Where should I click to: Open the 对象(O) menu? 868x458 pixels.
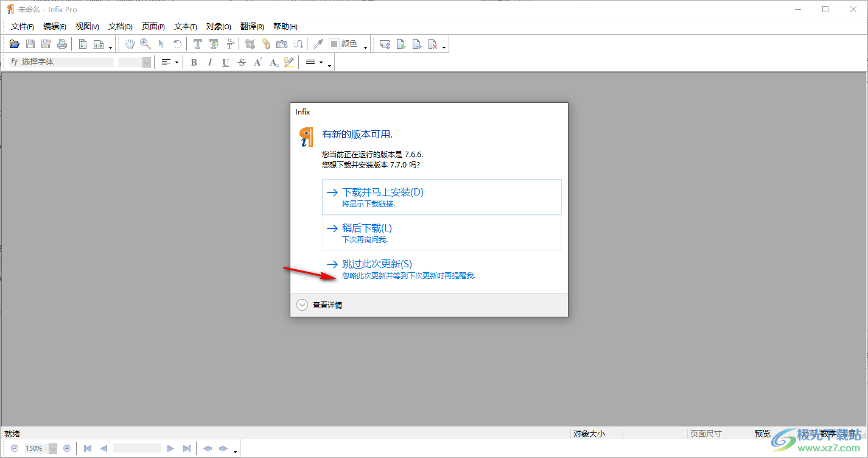pyautogui.click(x=219, y=27)
